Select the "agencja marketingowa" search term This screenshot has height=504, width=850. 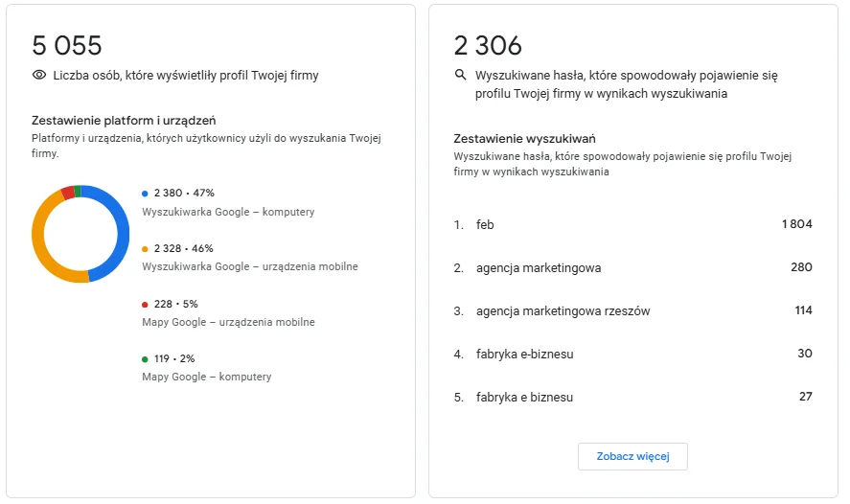(x=538, y=267)
